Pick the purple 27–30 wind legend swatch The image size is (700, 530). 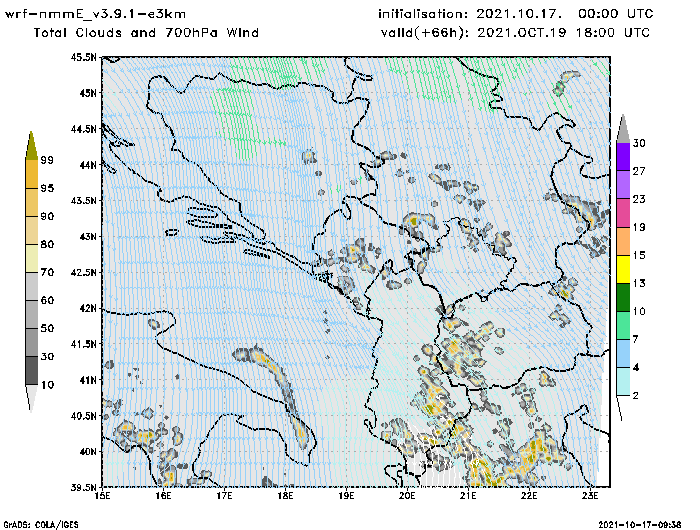point(622,156)
